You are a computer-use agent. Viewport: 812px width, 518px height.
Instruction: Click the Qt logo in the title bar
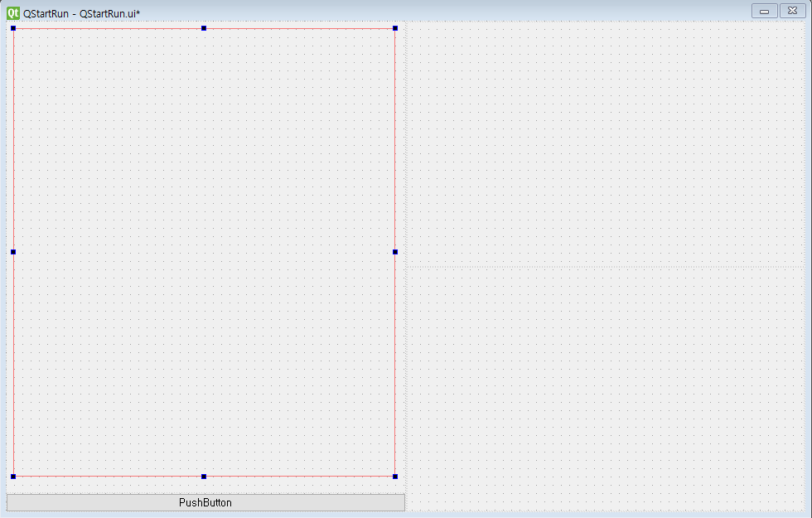click(12, 11)
